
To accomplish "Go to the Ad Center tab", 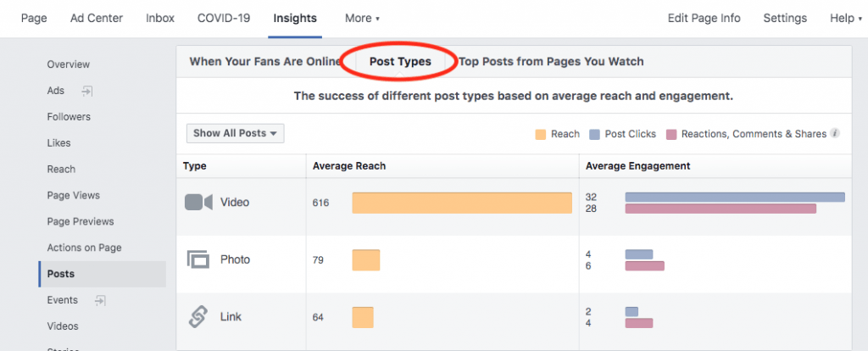I will coord(97,19).
